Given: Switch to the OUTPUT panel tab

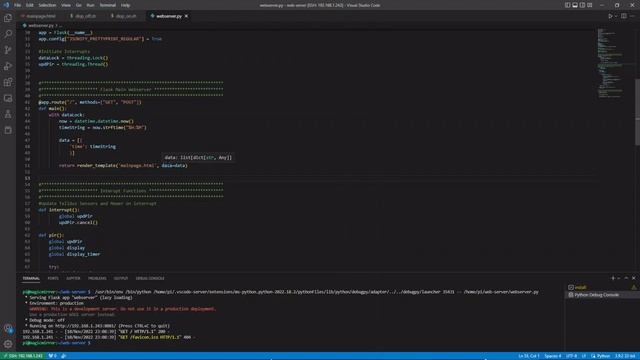Looking at the screenshot, I should 121,278.
